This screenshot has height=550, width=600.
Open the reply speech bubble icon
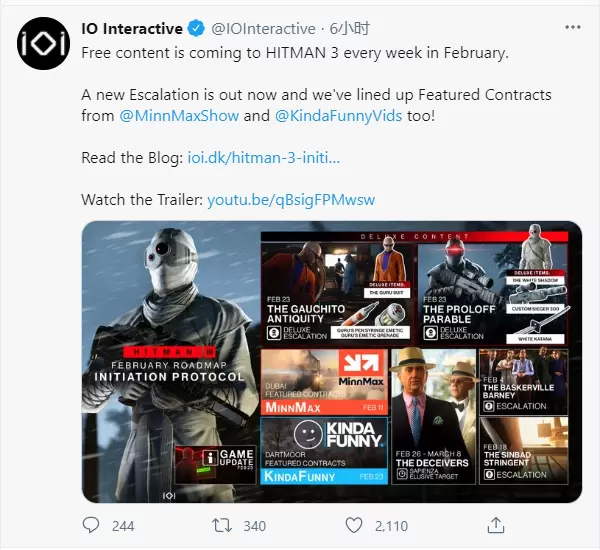pyautogui.click(x=91, y=525)
